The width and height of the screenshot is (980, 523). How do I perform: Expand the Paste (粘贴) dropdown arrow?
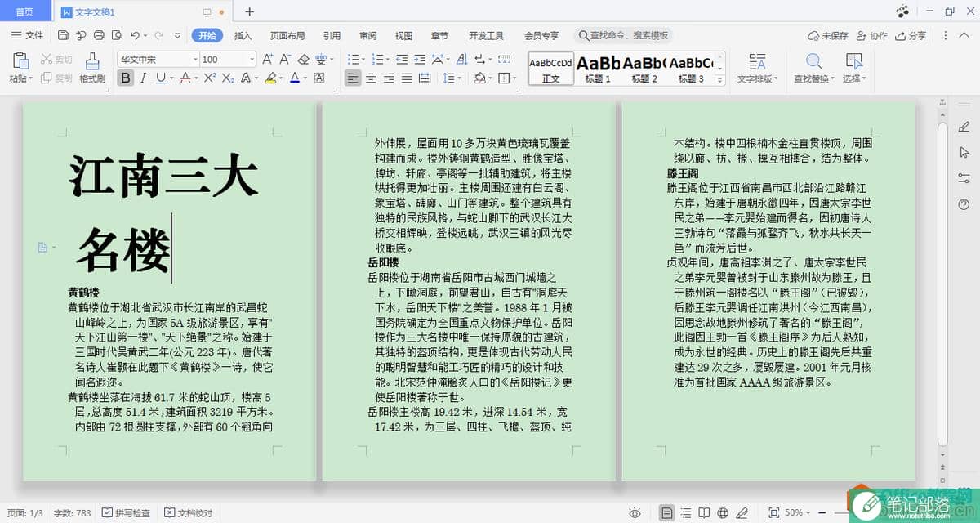tap(31, 79)
